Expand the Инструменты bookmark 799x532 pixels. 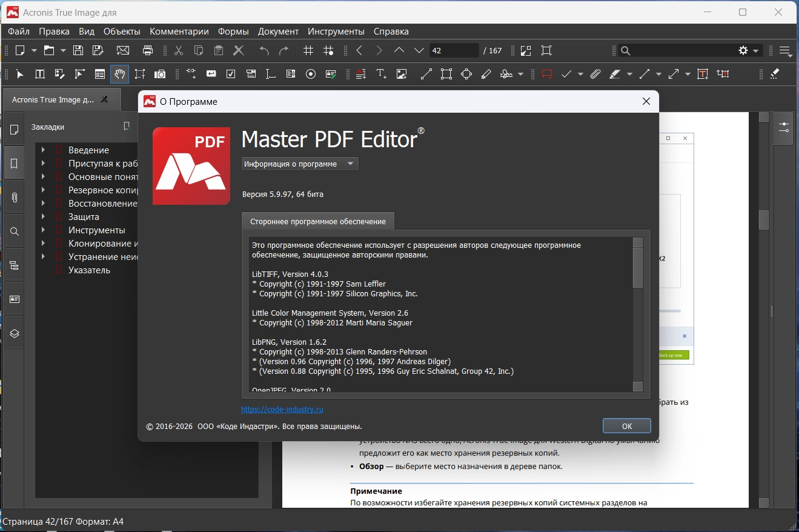43,230
